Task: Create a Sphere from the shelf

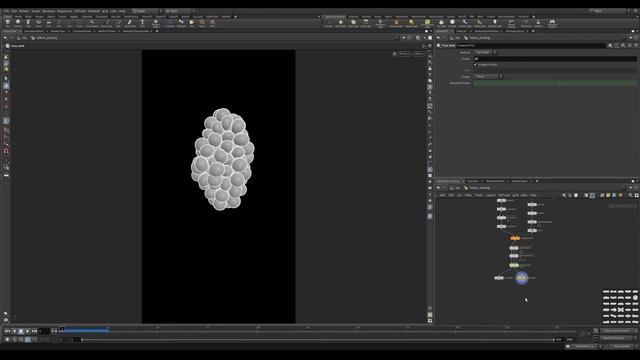Action: point(18,23)
